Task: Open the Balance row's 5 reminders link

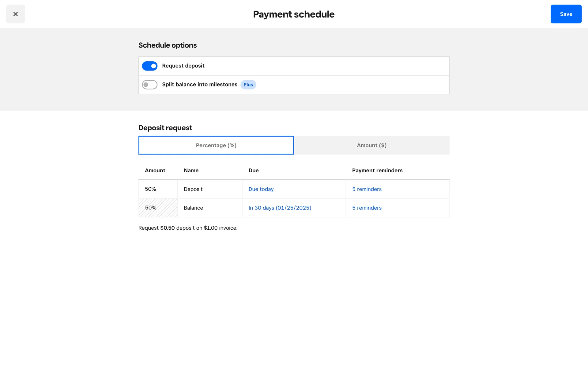Action: point(367,208)
